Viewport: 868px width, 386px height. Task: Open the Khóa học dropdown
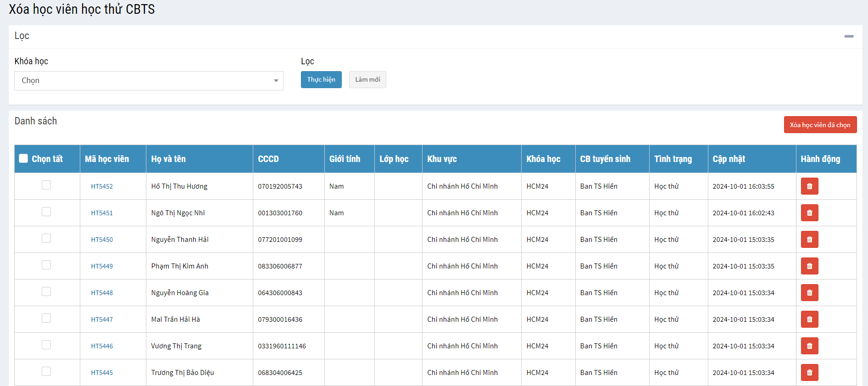pos(149,81)
